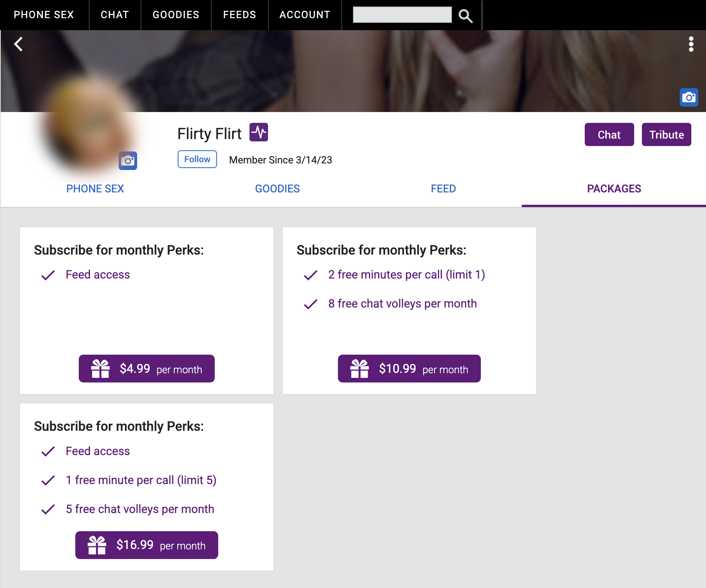Open the CHAT top navigation menu
The image size is (706, 588).
[x=115, y=15]
